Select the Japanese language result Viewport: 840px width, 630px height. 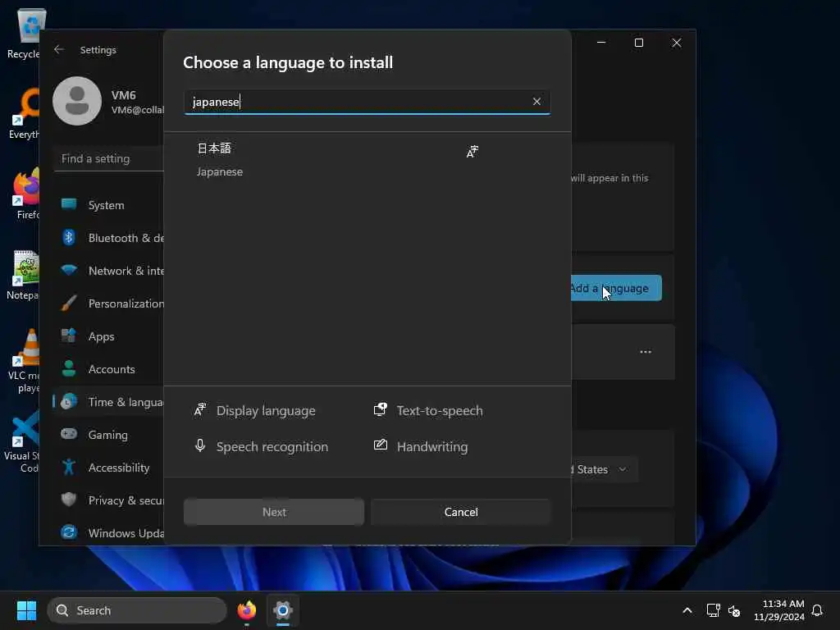pyautogui.click(x=367, y=160)
